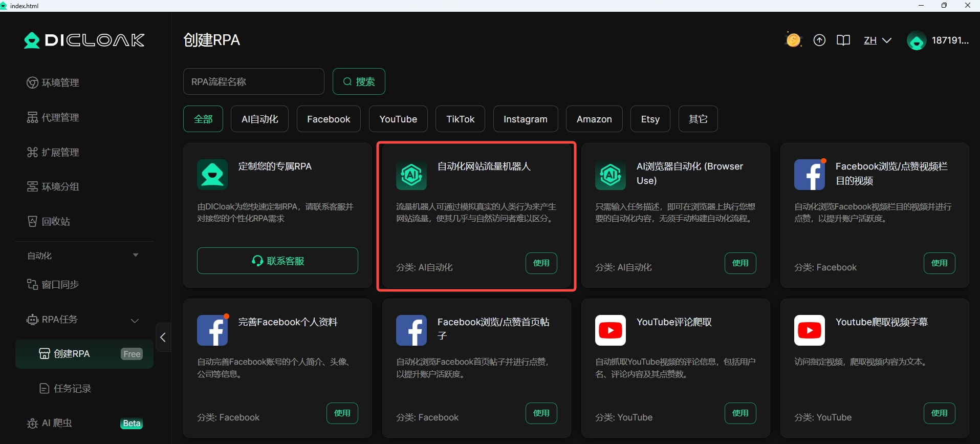Open 环境管理 in the sidebar
The height and width of the screenshot is (444, 980).
click(x=53, y=82)
